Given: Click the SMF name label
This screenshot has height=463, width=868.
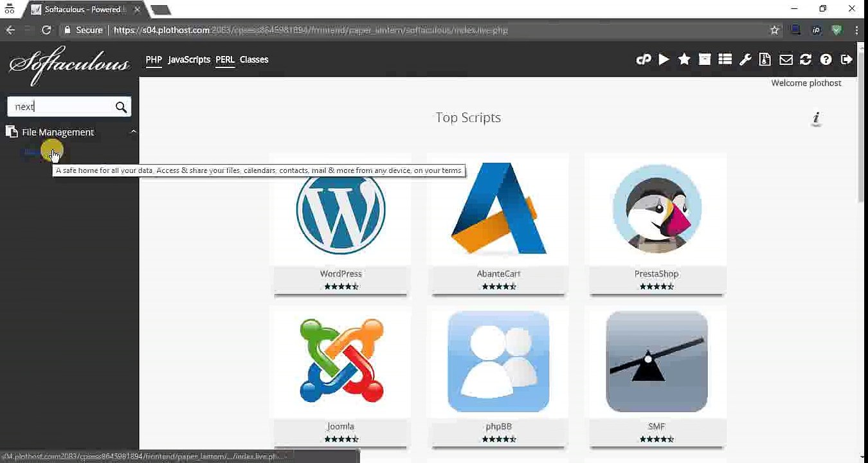Looking at the screenshot, I should [x=656, y=426].
